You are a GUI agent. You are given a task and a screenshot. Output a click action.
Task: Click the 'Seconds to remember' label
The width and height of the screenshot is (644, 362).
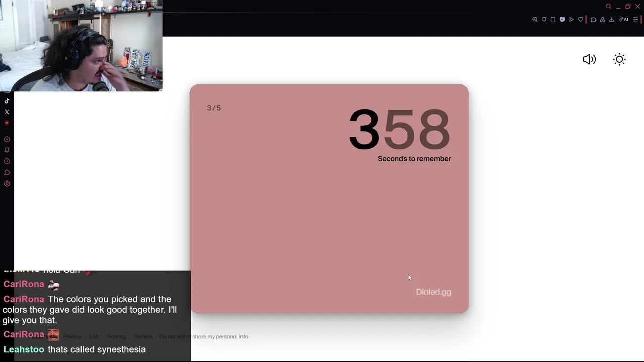click(415, 159)
